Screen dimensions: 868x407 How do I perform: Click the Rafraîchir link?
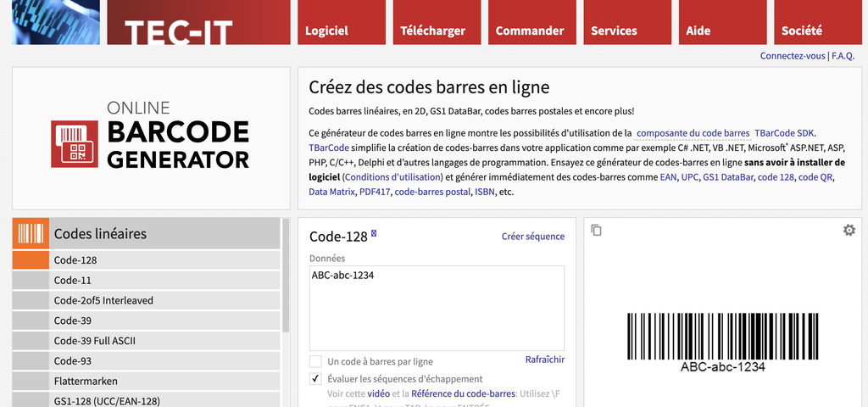[545, 360]
